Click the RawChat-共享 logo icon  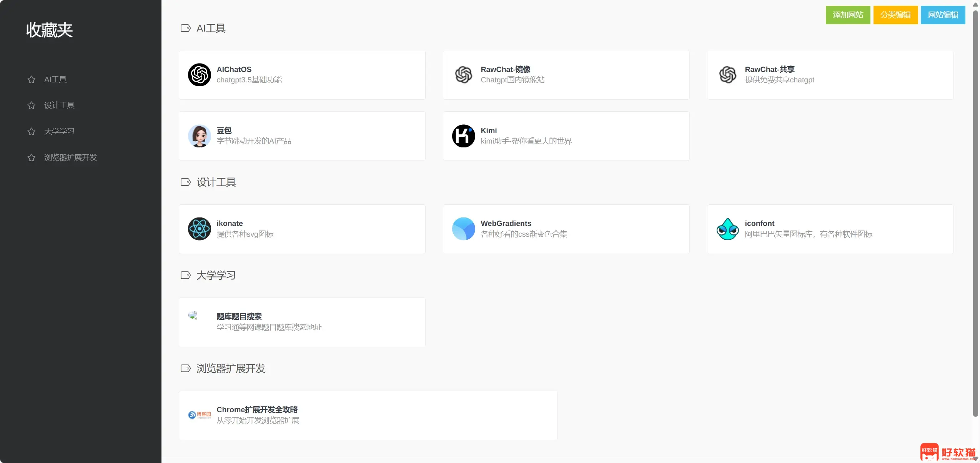(x=727, y=75)
